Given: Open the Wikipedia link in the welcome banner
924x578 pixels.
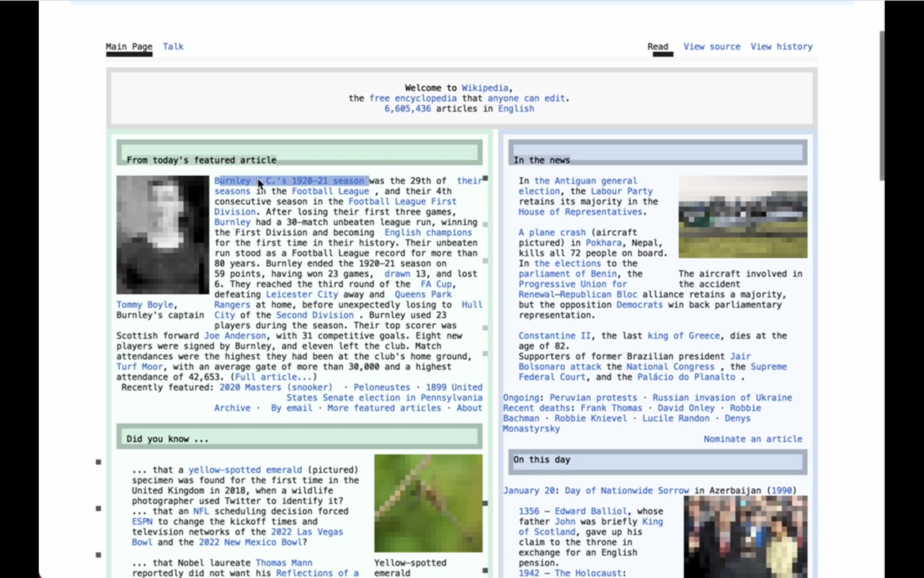Looking at the screenshot, I should tap(485, 88).
